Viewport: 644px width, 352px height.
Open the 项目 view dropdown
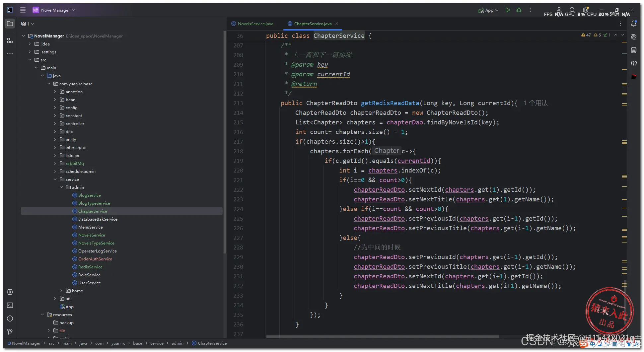coord(27,24)
